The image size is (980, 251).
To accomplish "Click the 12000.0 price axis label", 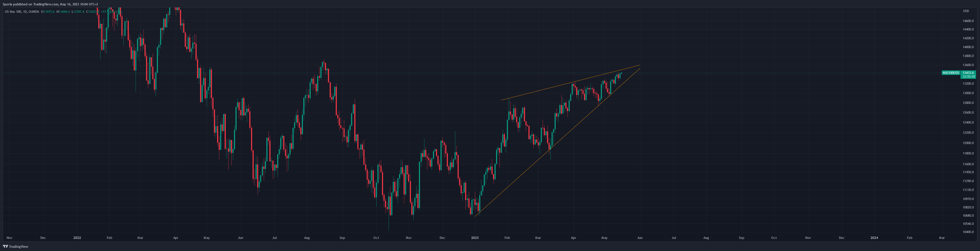I will tap(968, 143).
